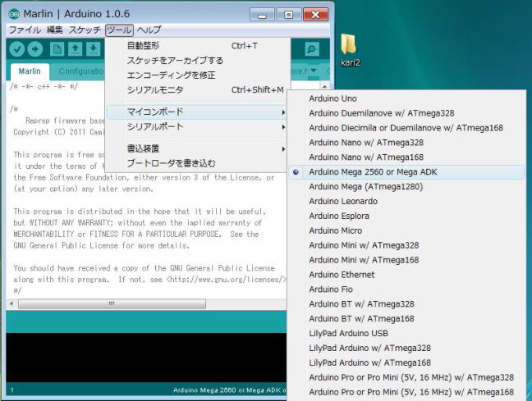The width and height of the screenshot is (532, 401).
Task: Expand the 書込装置 submenu
Action: pos(198,148)
